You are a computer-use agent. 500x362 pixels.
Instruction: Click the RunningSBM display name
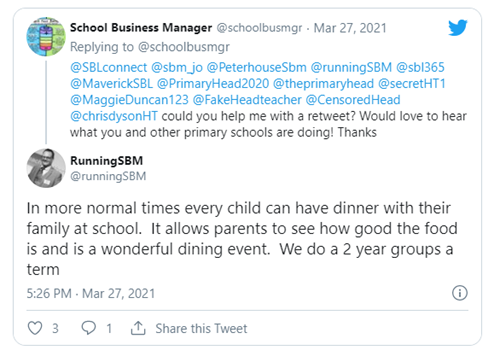[x=107, y=161]
